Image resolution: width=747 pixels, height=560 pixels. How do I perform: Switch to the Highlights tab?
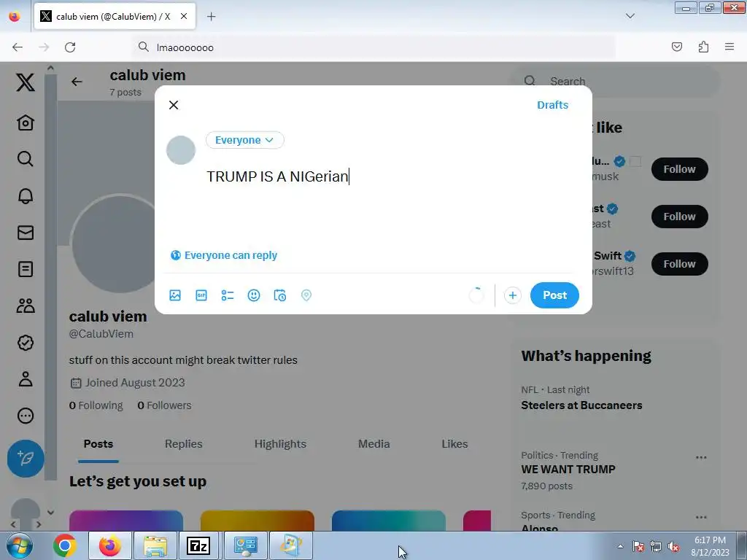tap(280, 444)
